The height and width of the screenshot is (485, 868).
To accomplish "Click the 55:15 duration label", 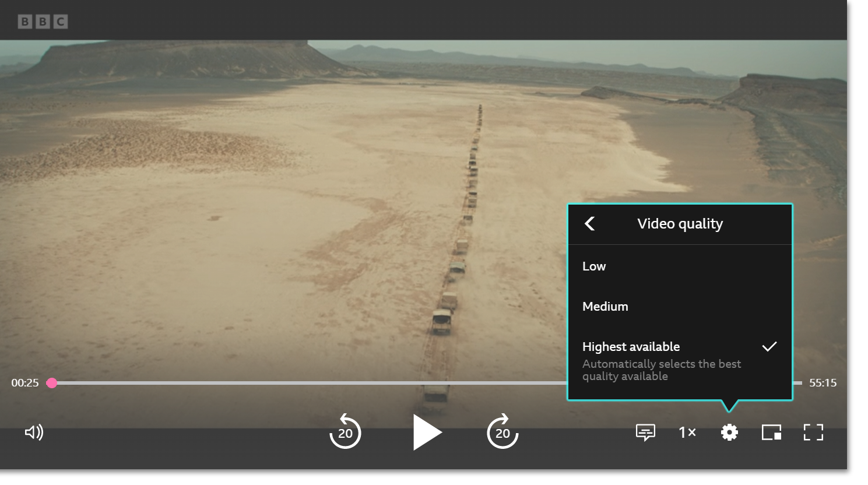I will pyautogui.click(x=823, y=382).
